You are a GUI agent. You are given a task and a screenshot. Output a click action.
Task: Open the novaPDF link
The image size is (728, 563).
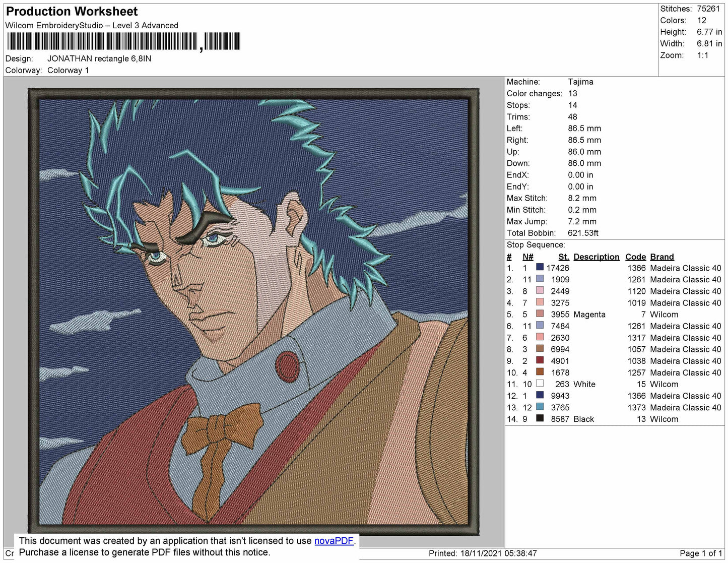pos(334,541)
